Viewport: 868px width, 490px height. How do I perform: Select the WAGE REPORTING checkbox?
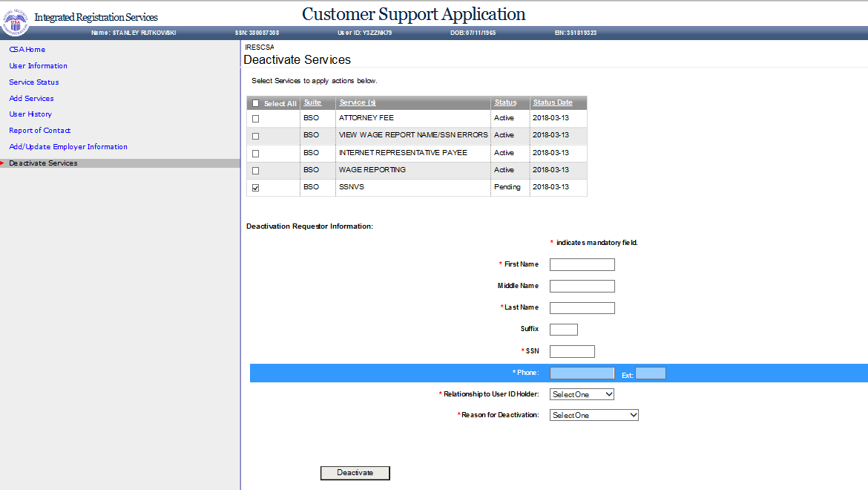pyautogui.click(x=256, y=171)
